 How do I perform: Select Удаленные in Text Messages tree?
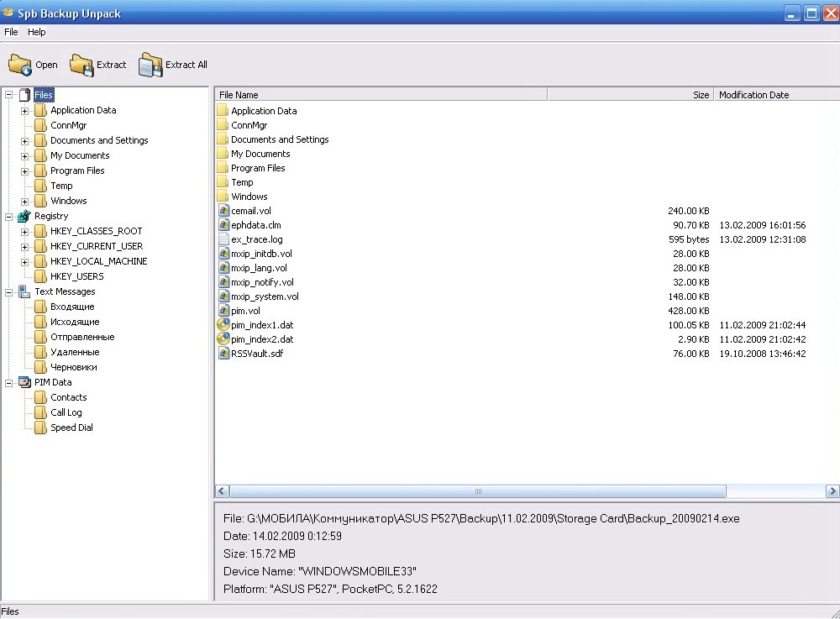(75, 352)
